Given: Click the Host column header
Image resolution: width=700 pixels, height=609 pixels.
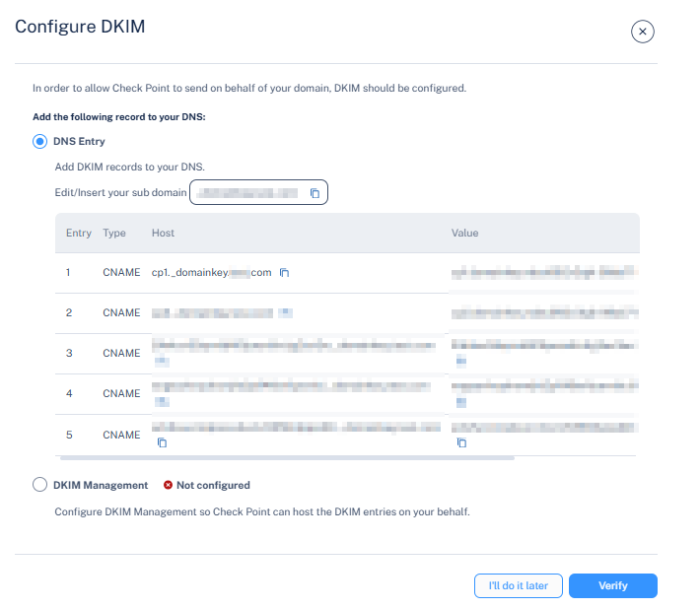Looking at the screenshot, I should pos(163,234).
